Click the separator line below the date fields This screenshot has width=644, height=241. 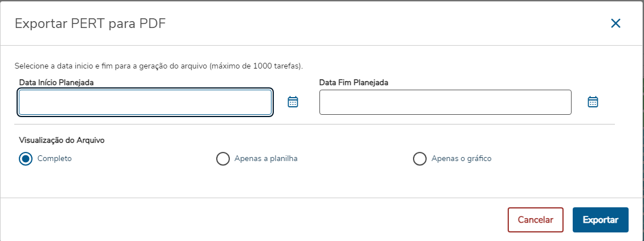(x=314, y=124)
